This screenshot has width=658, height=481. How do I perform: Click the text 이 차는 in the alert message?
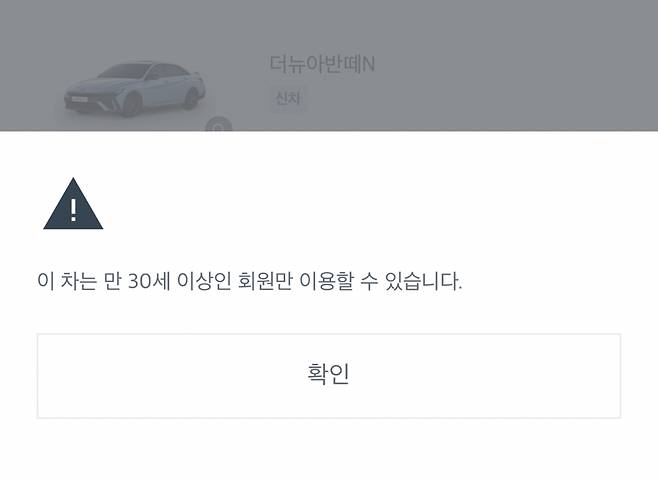coord(67,281)
